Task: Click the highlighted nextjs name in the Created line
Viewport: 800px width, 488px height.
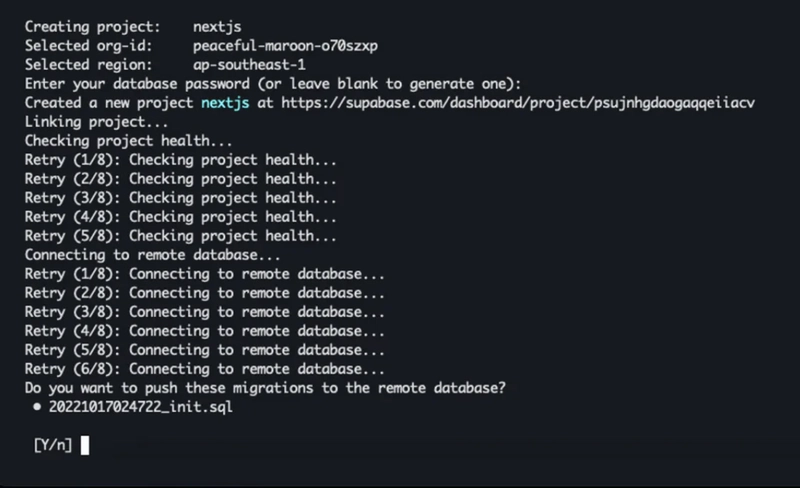Action: tap(226, 102)
